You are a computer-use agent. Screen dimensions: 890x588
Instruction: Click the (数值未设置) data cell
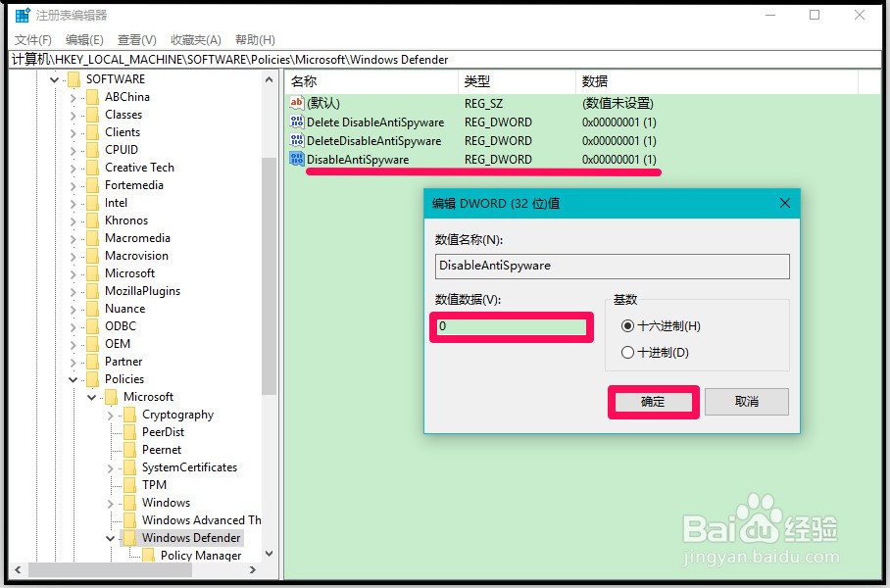[618, 103]
